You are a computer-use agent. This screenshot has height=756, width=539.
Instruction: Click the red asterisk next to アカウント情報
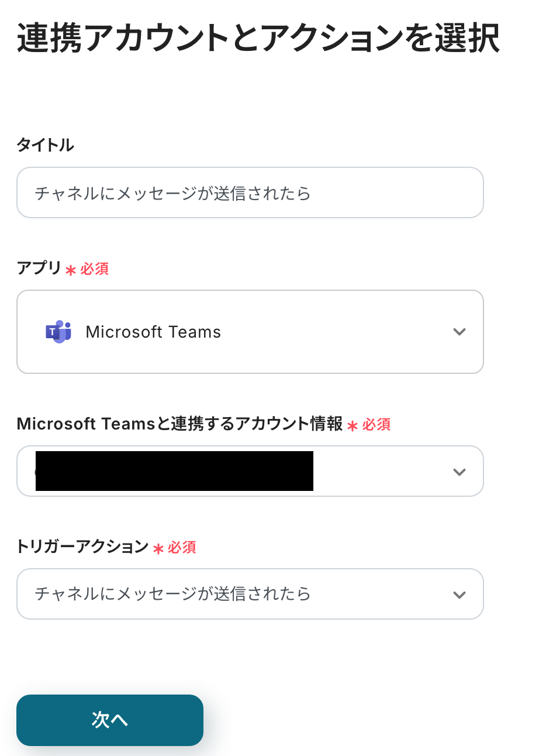(352, 426)
